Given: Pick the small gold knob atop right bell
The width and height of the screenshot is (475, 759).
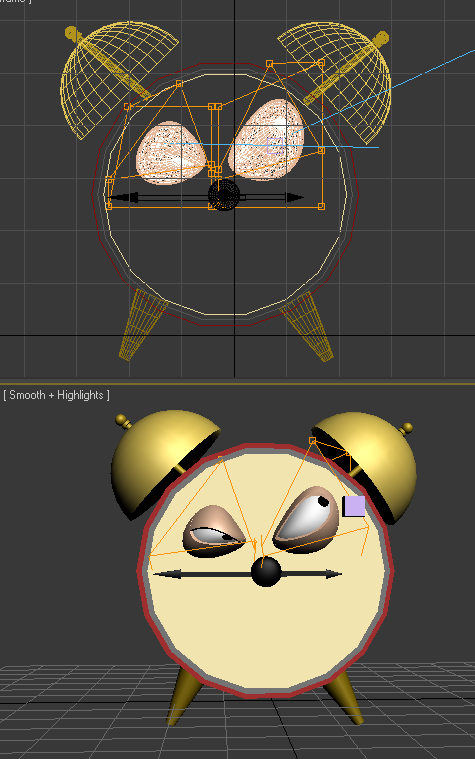Looking at the screenshot, I should coord(406,428).
